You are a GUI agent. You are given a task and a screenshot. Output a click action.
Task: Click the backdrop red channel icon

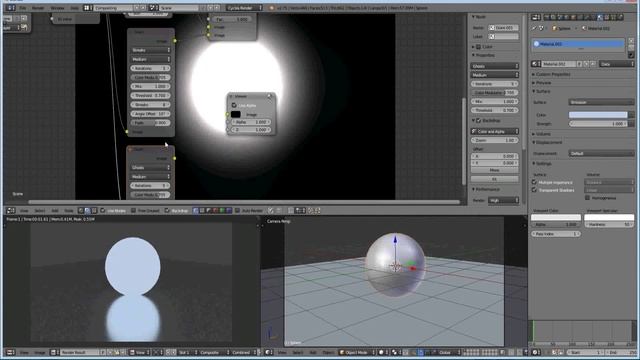point(216,211)
